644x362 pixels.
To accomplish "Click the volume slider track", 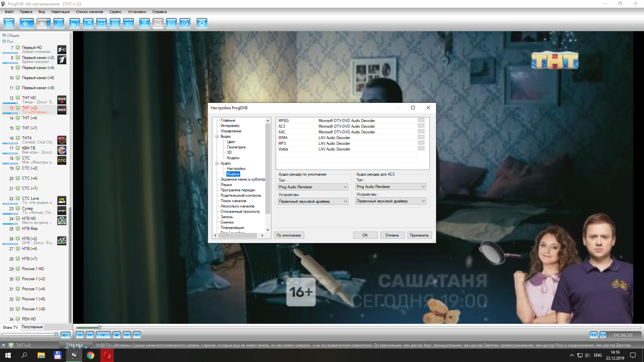I will (30, 334).
